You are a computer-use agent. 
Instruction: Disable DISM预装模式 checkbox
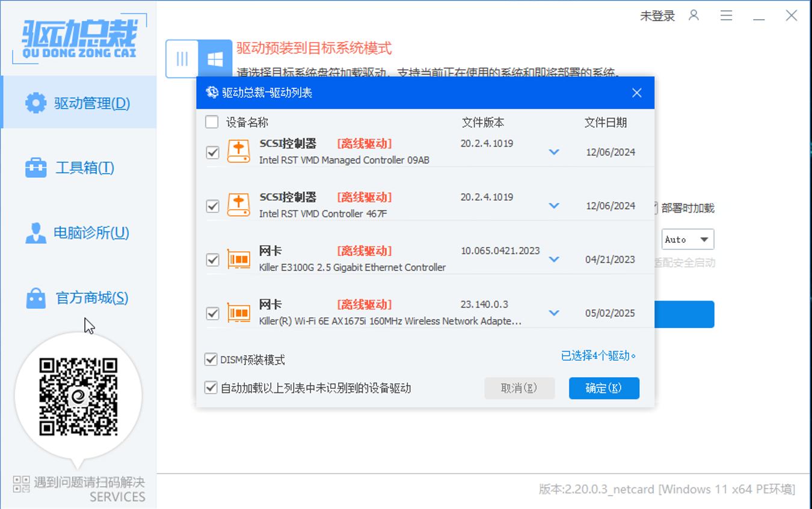(x=211, y=359)
